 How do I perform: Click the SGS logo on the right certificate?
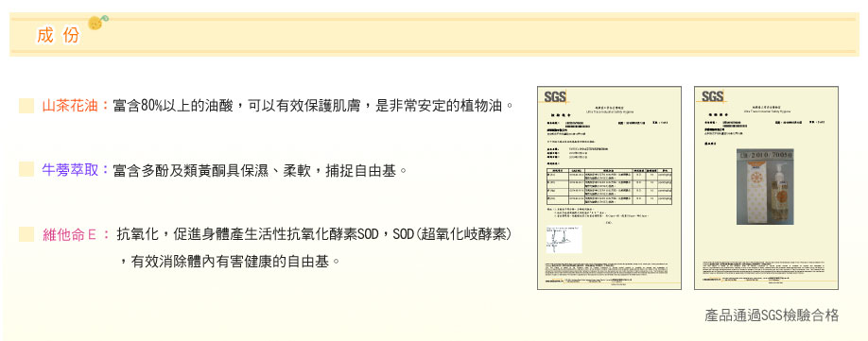tap(712, 96)
